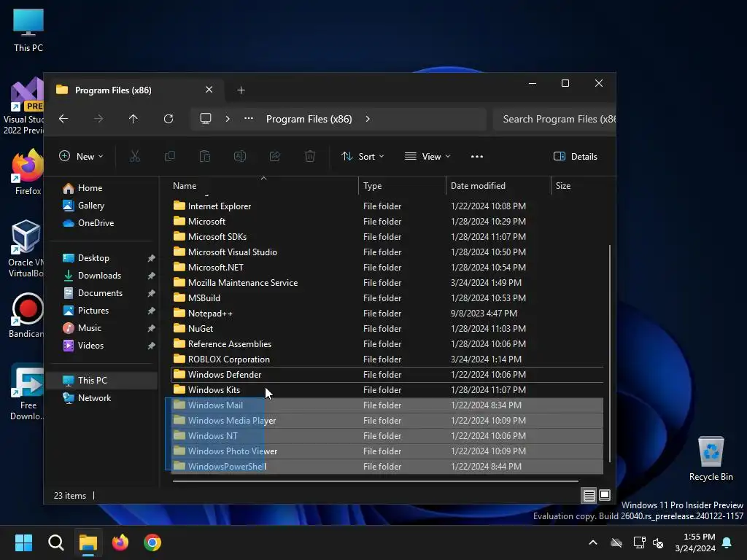Show hidden breadcrumb path ellipsis
The image size is (747, 560).
pyautogui.click(x=249, y=119)
